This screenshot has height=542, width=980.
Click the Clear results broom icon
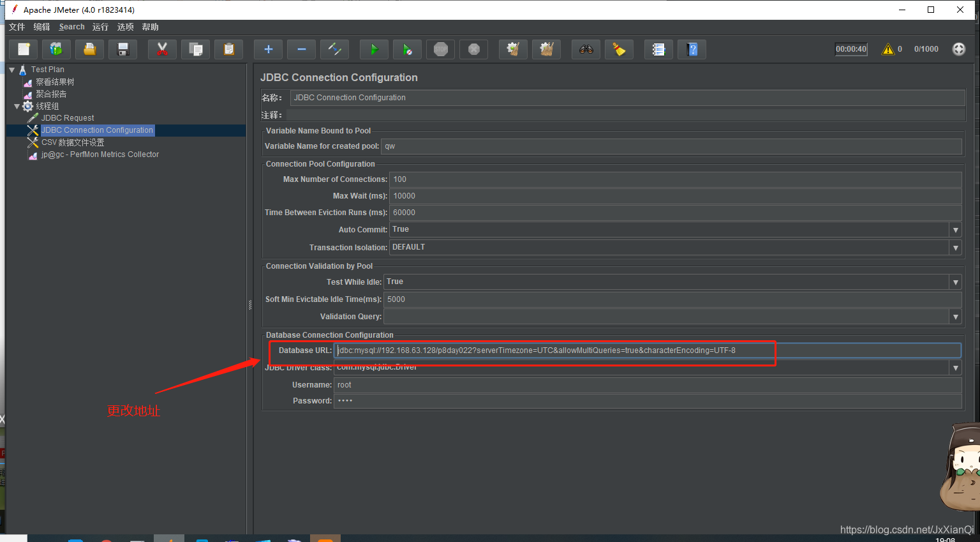click(513, 49)
